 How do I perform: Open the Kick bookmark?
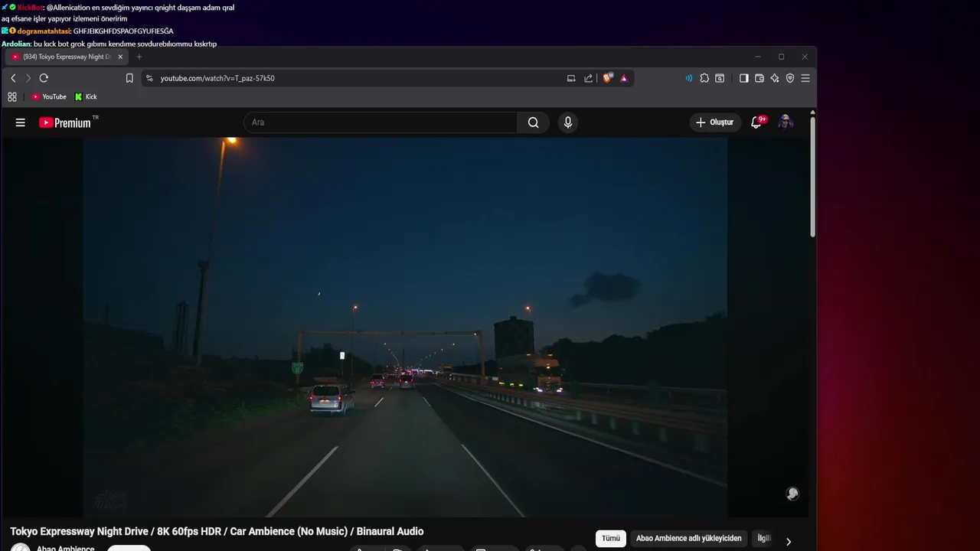[87, 97]
